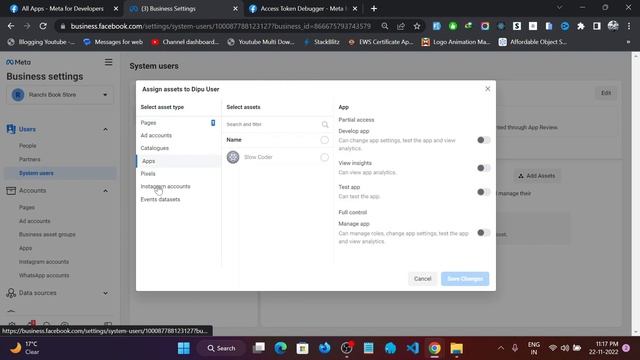Open the Rancis Book Store business dropdown
Image resolution: width=640 pixels, height=360 pixels.
click(60, 95)
